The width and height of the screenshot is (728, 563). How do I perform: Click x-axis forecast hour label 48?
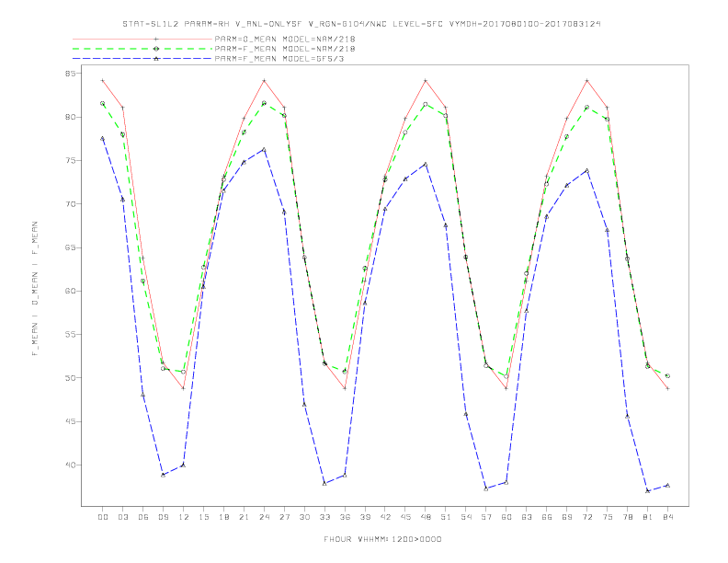coord(426,517)
